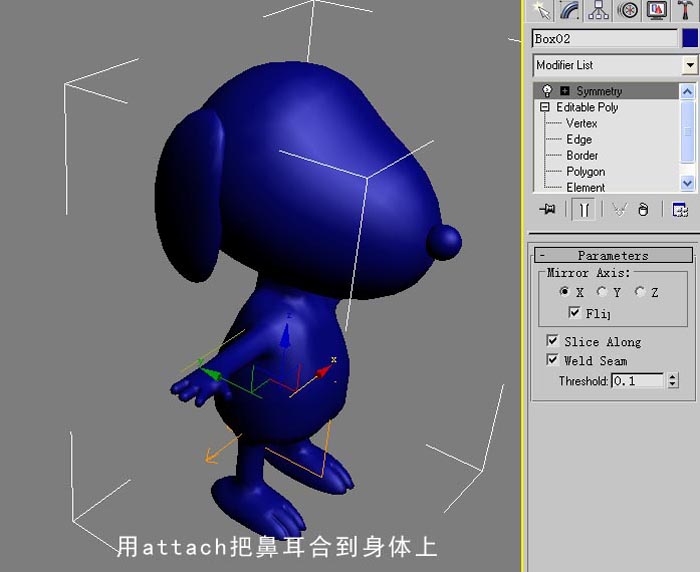Switch to the Modify panel tab

pos(570,10)
